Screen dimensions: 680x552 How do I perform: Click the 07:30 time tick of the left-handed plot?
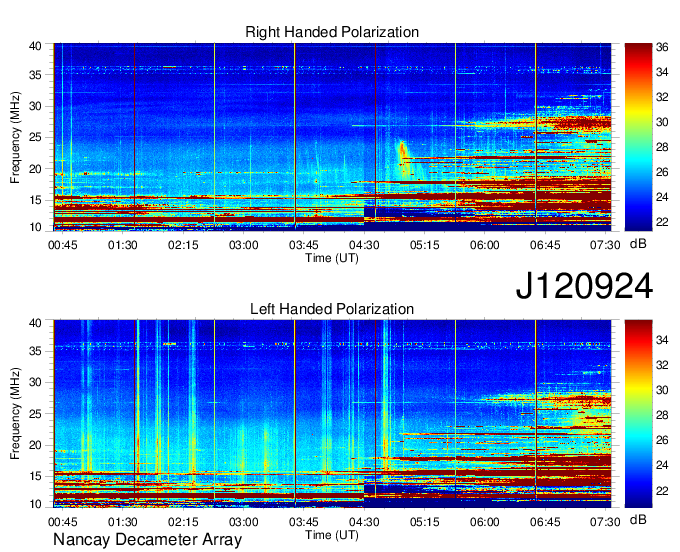point(605,522)
